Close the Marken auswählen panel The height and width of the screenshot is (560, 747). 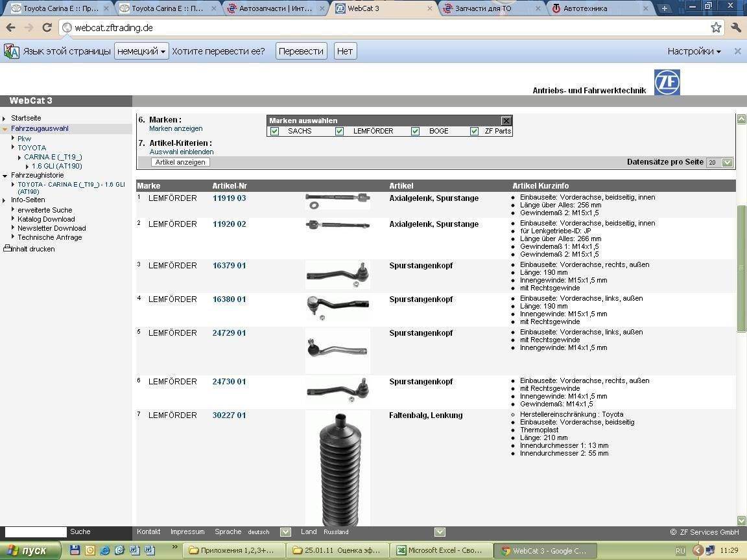point(506,121)
